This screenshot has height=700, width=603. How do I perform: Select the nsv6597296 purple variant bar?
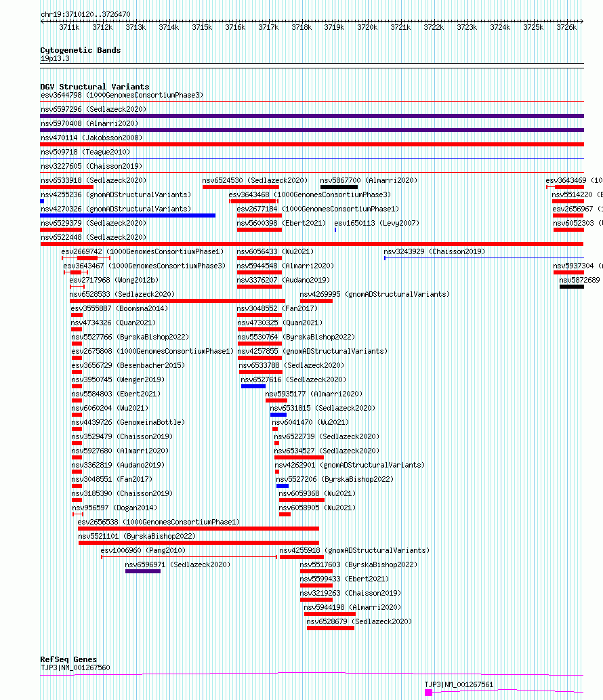point(312,116)
